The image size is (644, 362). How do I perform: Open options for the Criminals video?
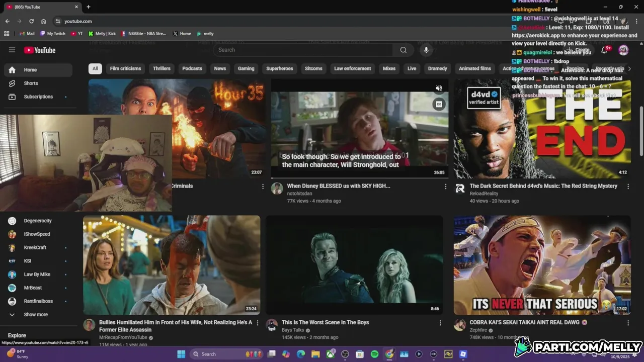pos(263,187)
